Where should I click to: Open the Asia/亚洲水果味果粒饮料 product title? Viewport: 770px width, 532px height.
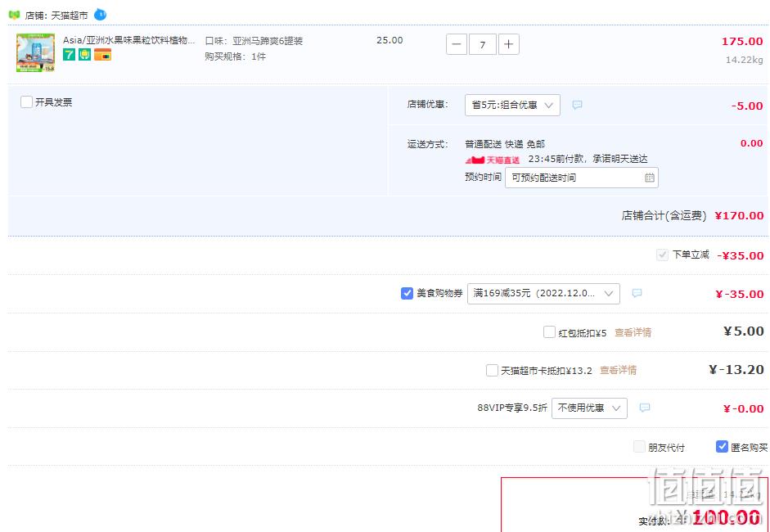[129, 40]
